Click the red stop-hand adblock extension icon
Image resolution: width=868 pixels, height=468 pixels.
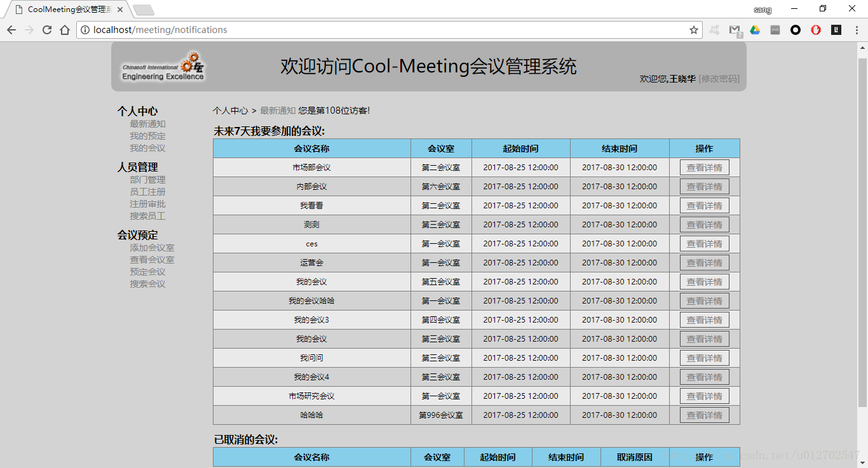(x=816, y=30)
